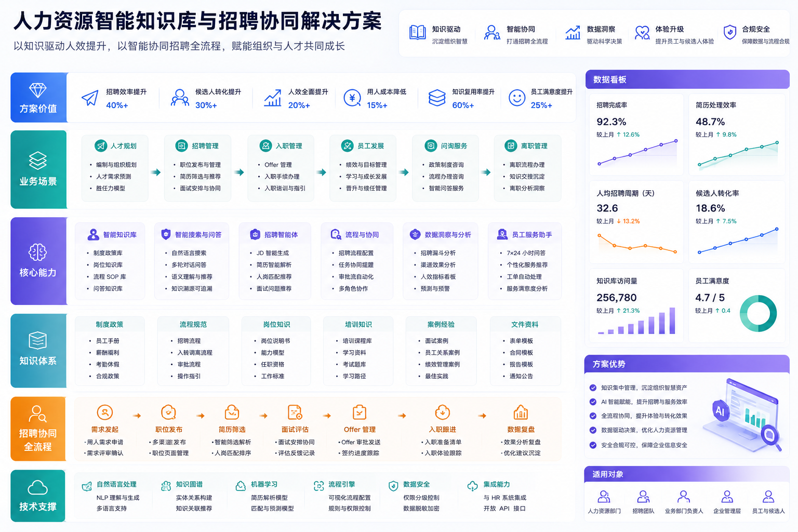Viewport: 798px width, 532px height.
Task: Click the 知识库访问量 bar chart
Action: click(636, 321)
